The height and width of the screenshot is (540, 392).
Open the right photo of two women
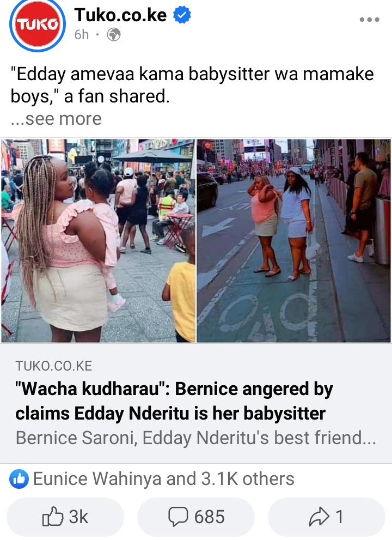click(294, 240)
